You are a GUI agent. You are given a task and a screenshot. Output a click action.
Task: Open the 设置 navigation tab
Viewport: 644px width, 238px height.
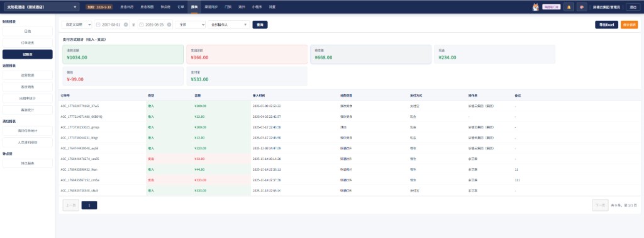272,7
